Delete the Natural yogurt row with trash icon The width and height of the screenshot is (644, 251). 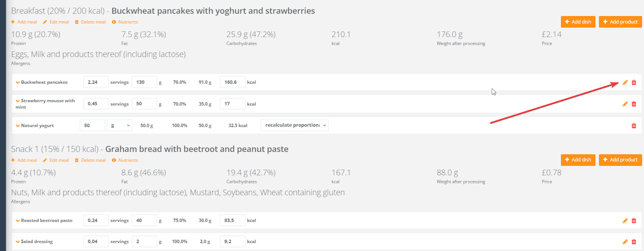(634, 126)
